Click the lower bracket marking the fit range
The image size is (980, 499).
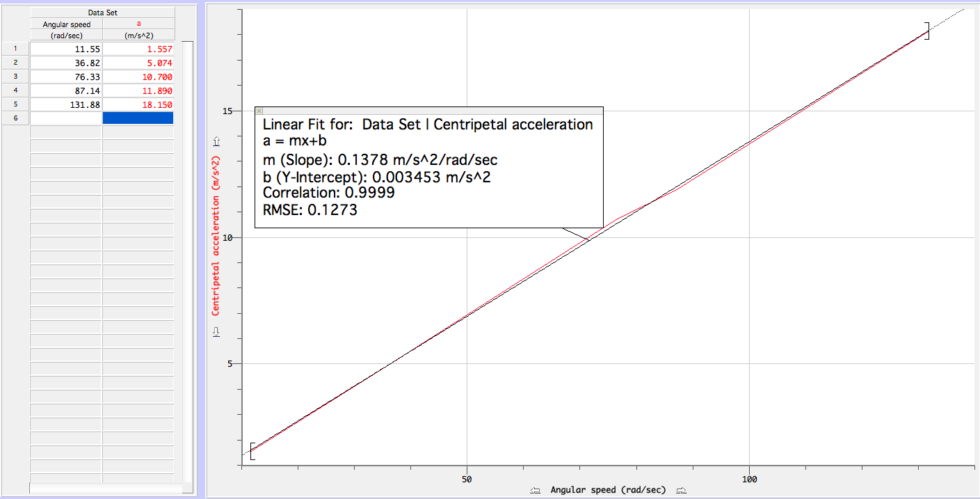(252, 452)
